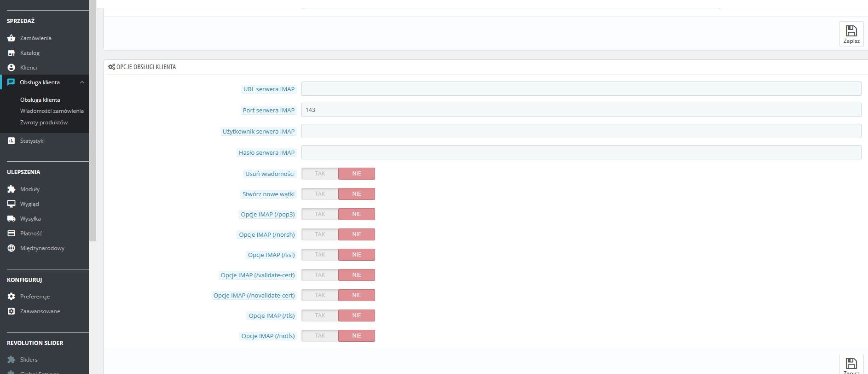Click the sidebar vertical scrollbar
This screenshot has height=374, width=868.
click(93, 120)
